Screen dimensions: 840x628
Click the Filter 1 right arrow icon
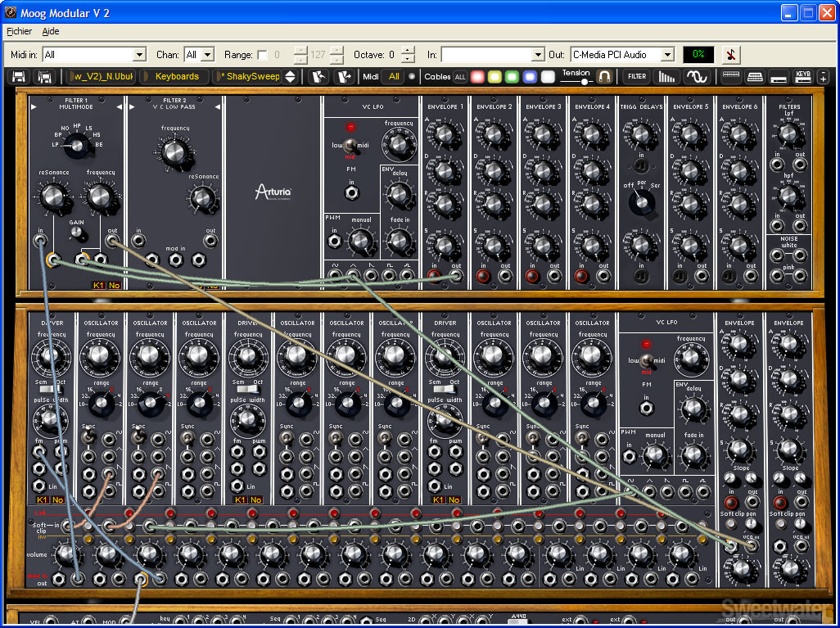120,107
